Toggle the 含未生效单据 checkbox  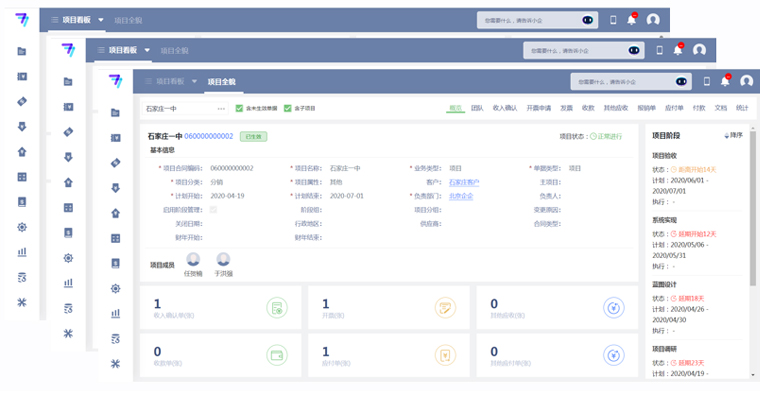click(239, 108)
